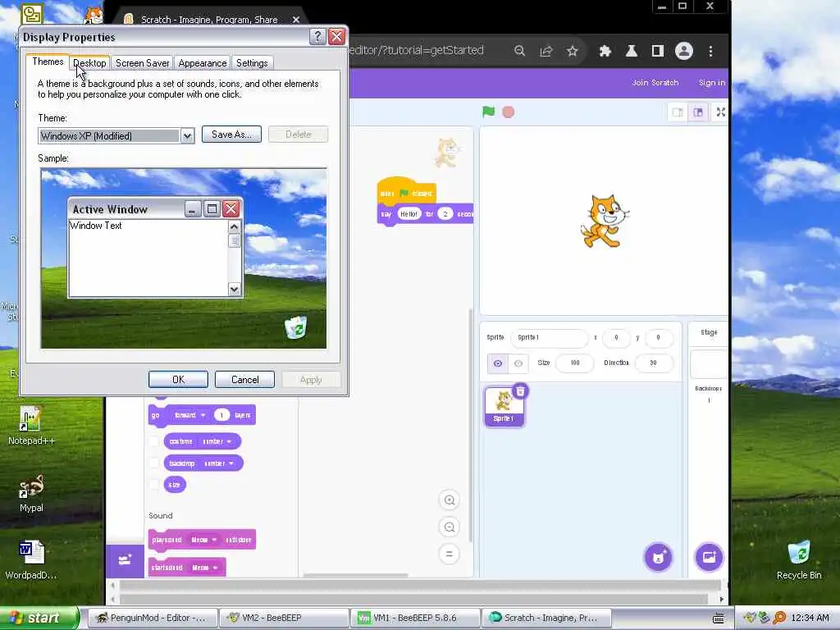
Task: Zoom out the code workspace
Action: pos(450,527)
